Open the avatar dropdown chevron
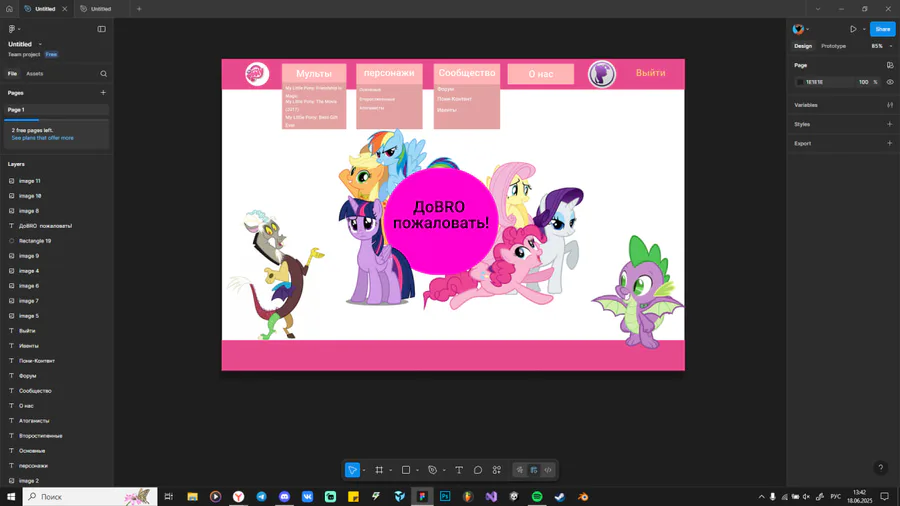900x506 pixels. (x=808, y=29)
